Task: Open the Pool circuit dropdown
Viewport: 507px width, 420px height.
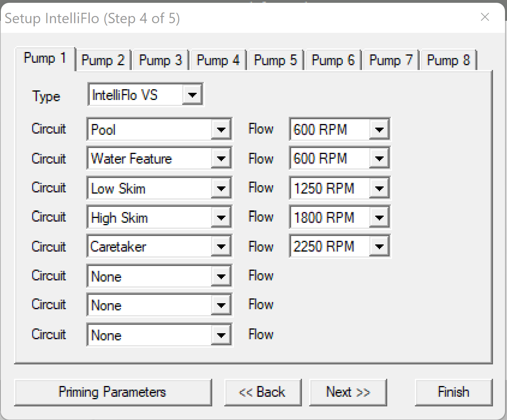Action: [x=159, y=129]
